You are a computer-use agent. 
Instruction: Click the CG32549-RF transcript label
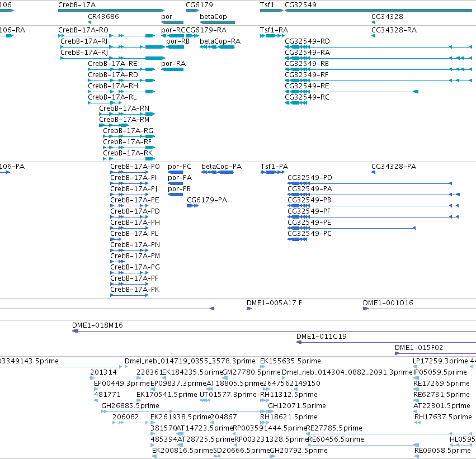click(307, 75)
